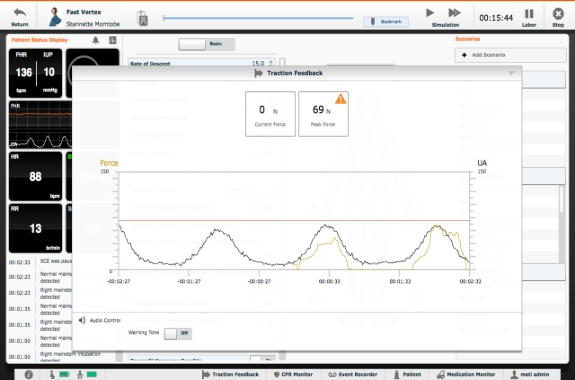Stop the simulation with Stop icon
Viewport: 575px width, 380px height.
(x=558, y=14)
